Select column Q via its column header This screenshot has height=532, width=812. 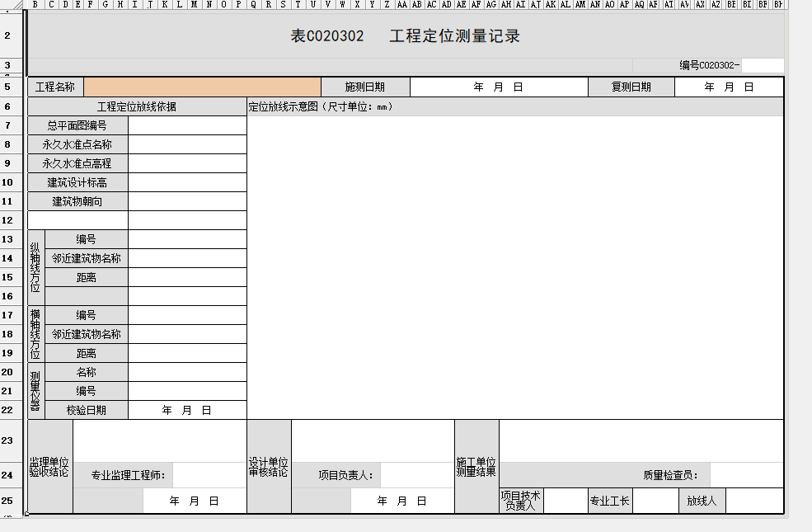pyautogui.click(x=253, y=4)
